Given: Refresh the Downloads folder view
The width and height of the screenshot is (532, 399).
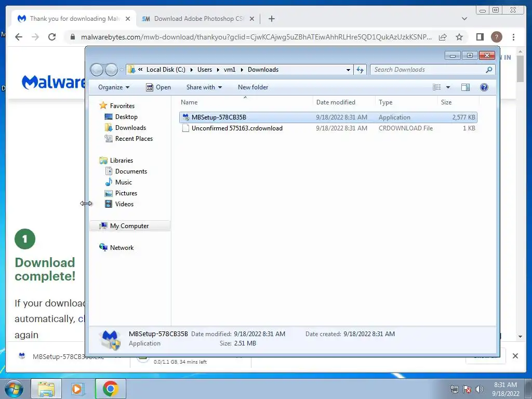Looking at the screenshot, I should [360, 70].
